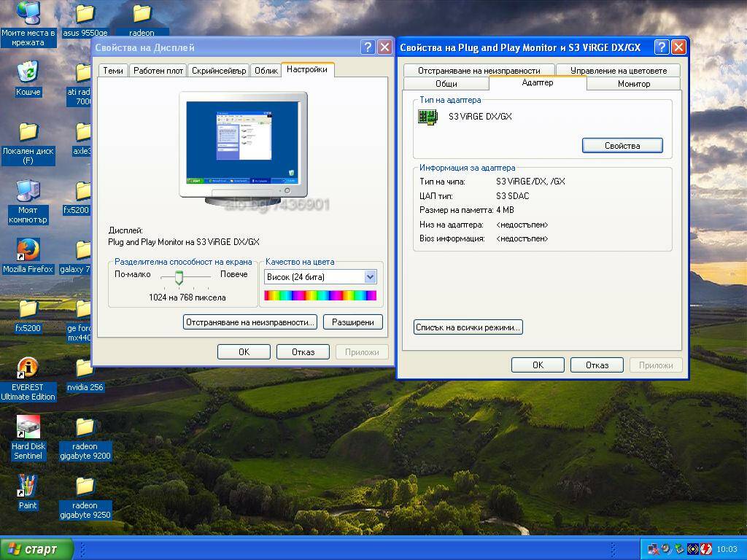Viewport: 747px width, 560px height.
Task: Click the 'S3 SDAC' DAC type value
Action: (x=513, y=196)
